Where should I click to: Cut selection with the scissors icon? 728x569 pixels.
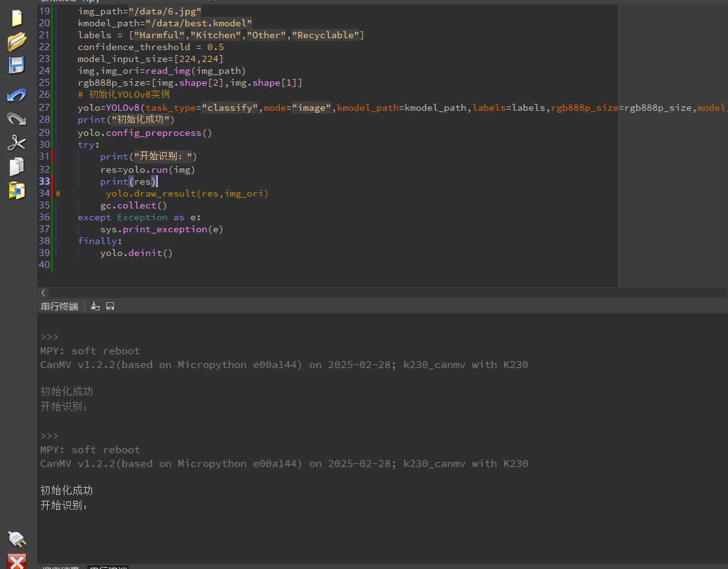pyautogui.click(x=17, y=143)
